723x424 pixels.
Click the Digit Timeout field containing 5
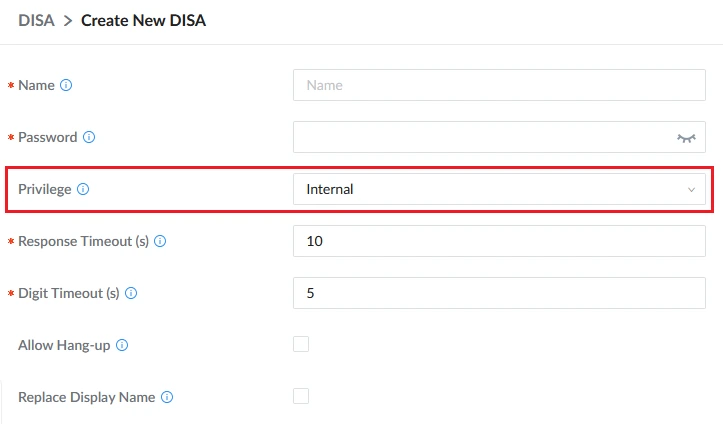[x=499, y=293]
